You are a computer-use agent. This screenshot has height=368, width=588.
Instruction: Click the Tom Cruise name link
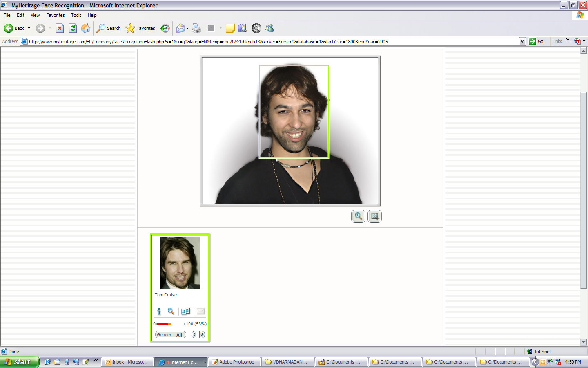tap(166, 295)
